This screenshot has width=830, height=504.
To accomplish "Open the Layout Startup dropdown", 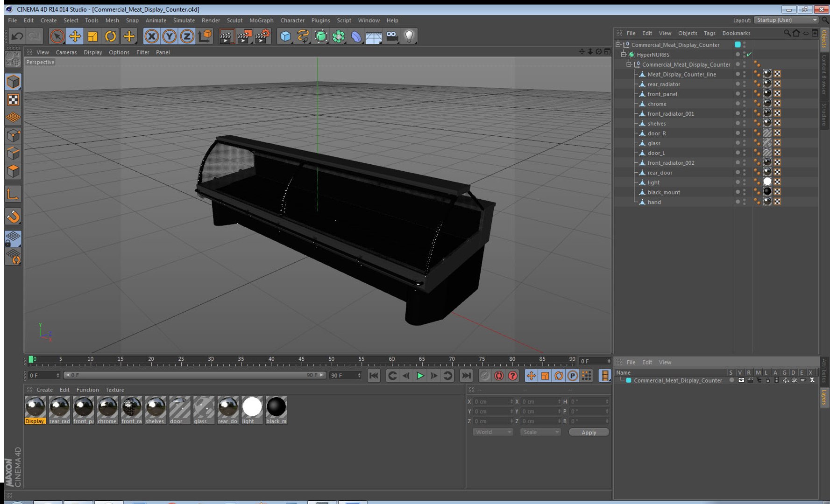I will (787, 20).
